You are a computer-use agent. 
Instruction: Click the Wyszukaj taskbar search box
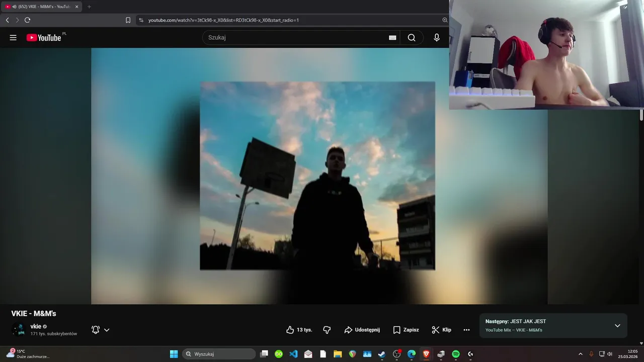pyautogui.click(x=219, y=354)
